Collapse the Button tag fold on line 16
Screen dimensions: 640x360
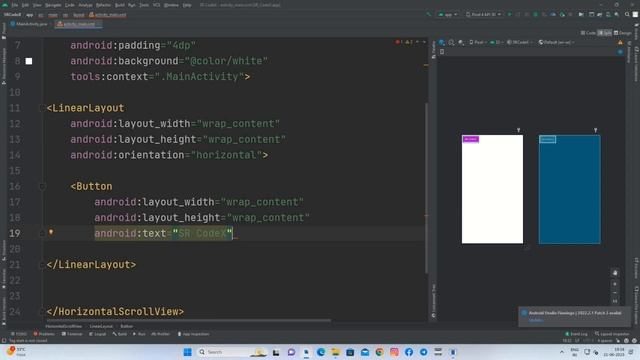click(42, 187)
